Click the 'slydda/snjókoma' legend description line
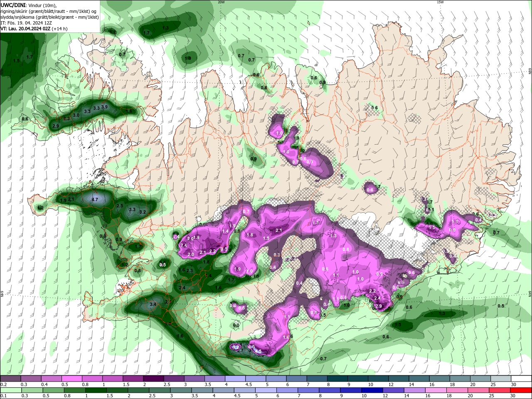This screenshot has height=399, width=532. coord(49,17)
